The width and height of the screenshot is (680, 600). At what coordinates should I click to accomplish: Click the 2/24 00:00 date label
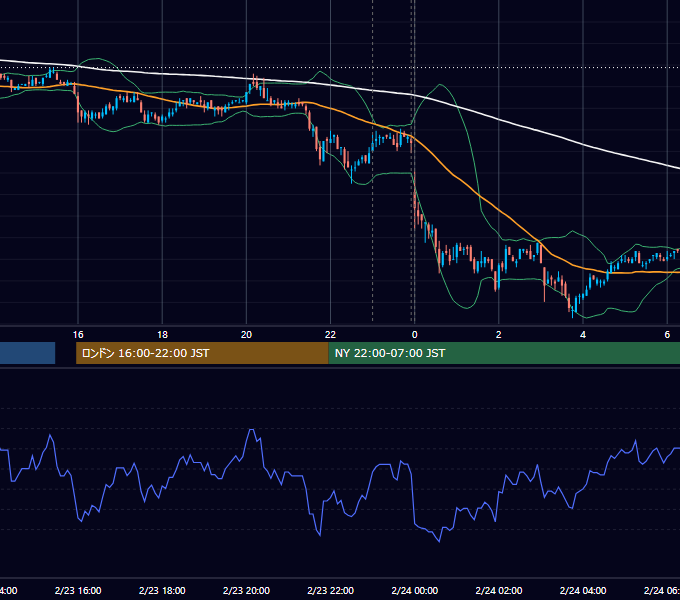point(415,590)
